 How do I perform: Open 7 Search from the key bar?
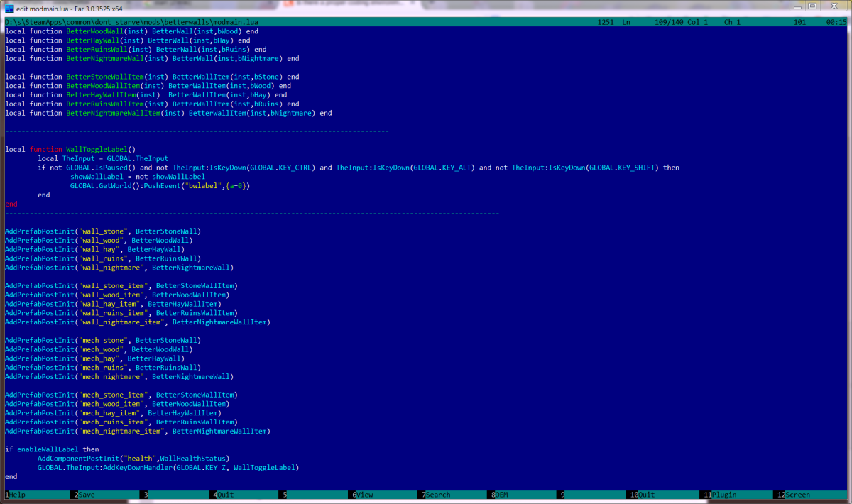(437, 495)
